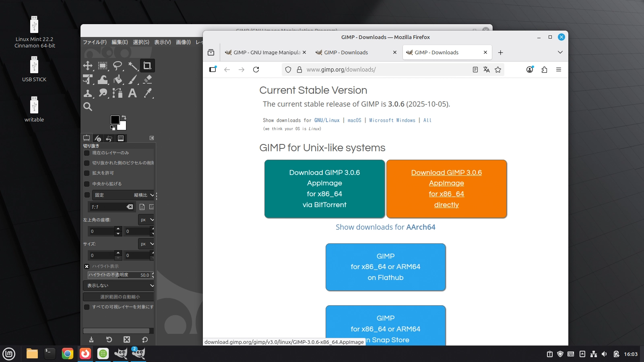
Task: Open the 表示しない guides dropdown
Action: (x=119, y=286)
